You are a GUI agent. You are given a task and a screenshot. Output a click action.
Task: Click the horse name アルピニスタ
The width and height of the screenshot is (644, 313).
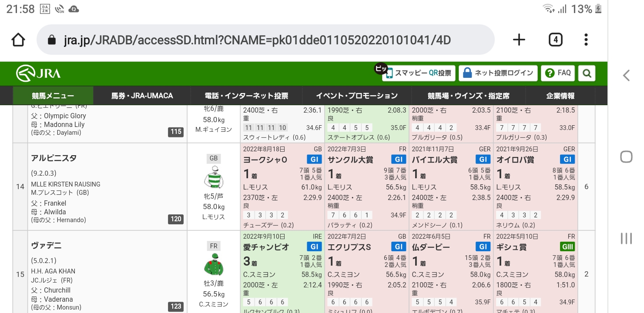click(x=54, y=158)
